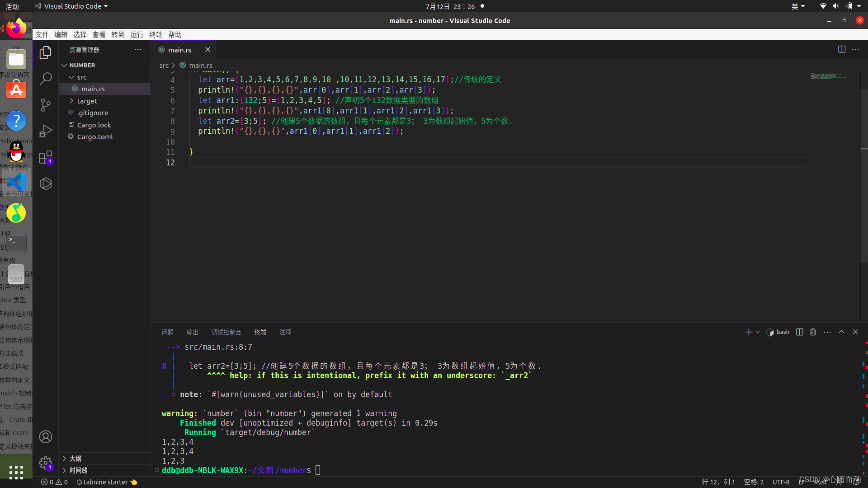Open the 选择 menu
This screenshot has height=488, width=868.
pyautogui.click(x=80, y=35)
